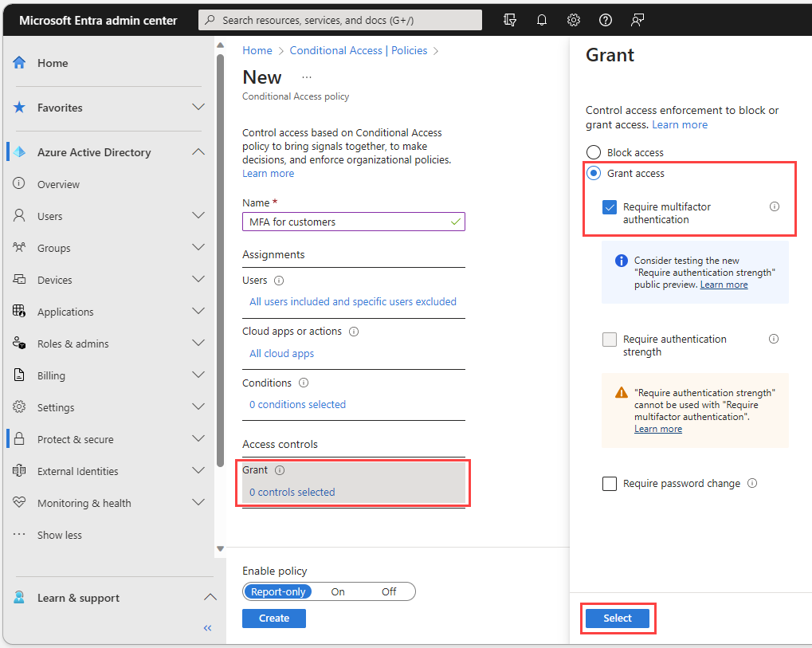Click the Select button in Grant pane
The height and width of the screenshot is (648, 812).
[x=618, y=618]
